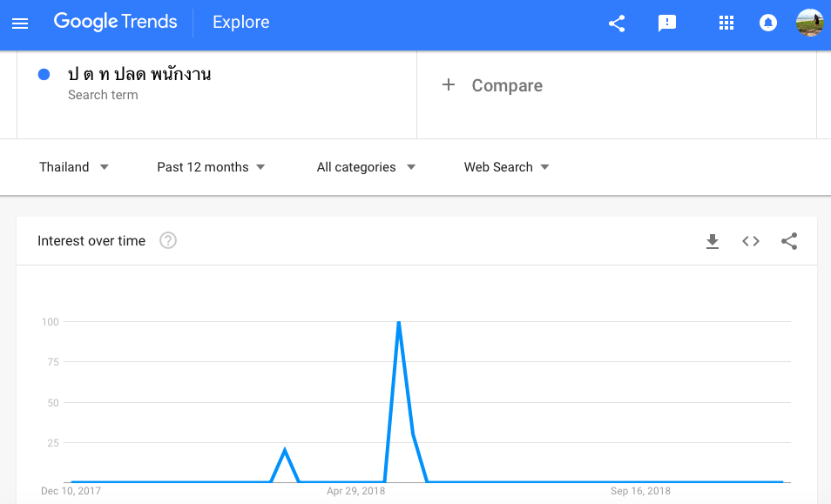Open help for Interest over time
The image size is (831, 504).
coord(168,241)
